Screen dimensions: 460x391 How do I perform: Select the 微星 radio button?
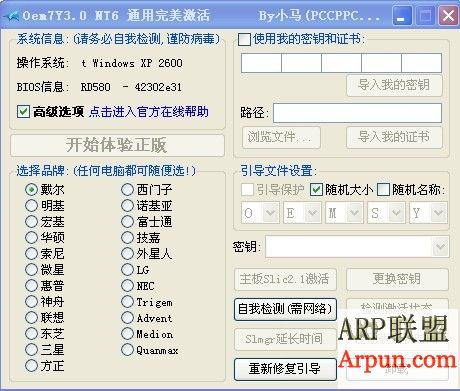pos(31,270)
